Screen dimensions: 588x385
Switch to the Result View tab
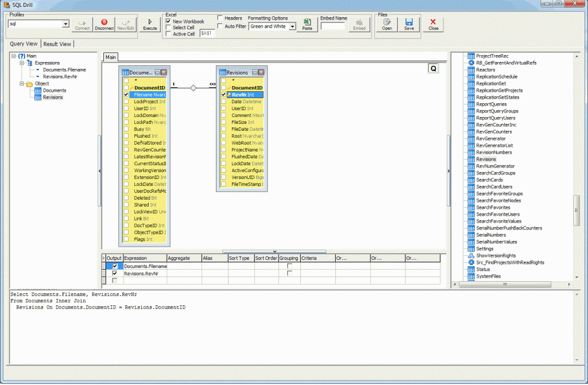tap(57, 44)
